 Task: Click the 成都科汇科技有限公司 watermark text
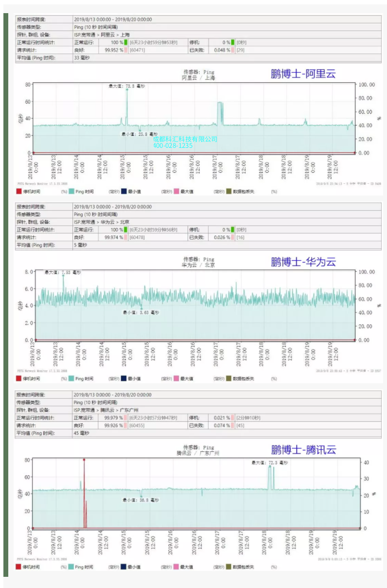pyautogui.click(x=185, y=139)
